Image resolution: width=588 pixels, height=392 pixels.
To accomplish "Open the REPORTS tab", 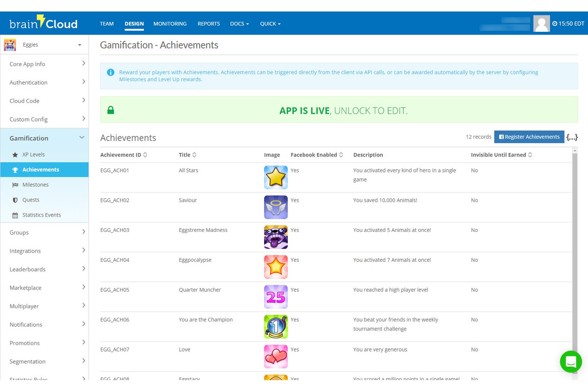I will [209, 24].
